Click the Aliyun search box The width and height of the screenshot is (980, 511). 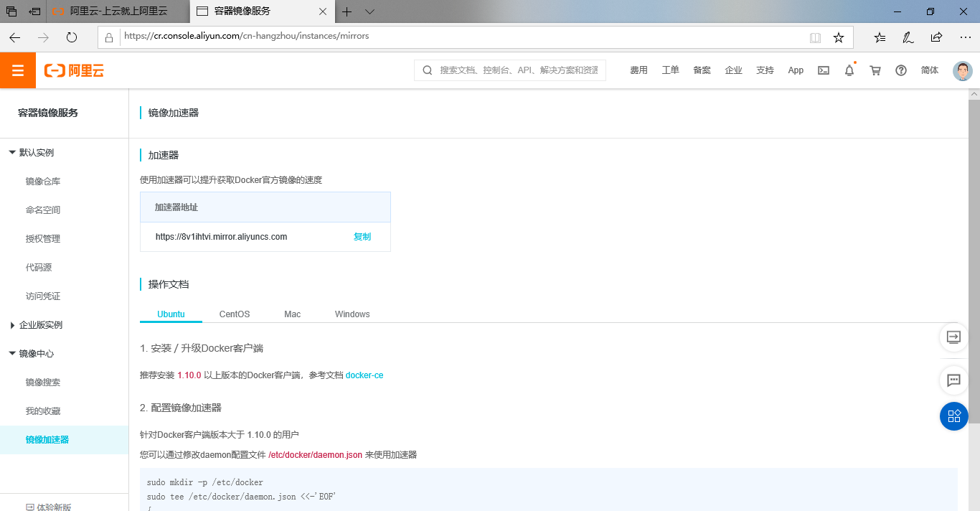510,70
